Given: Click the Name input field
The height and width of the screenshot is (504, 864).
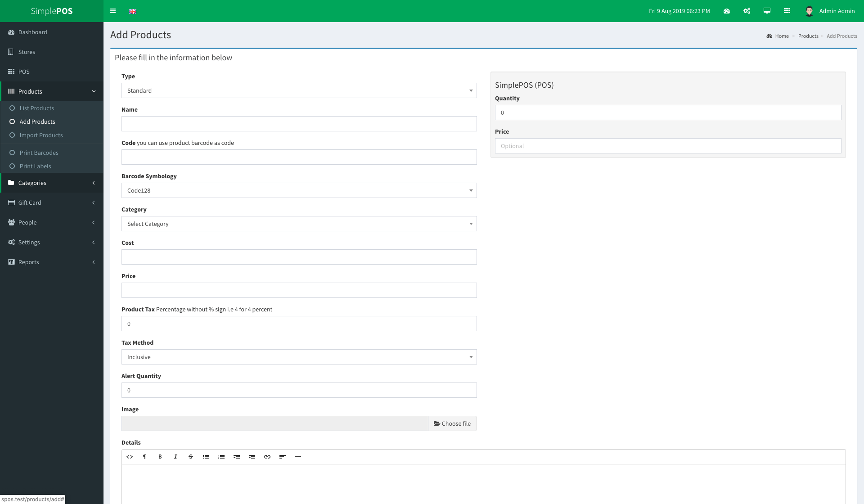Looking at the screenshot, I should [299, 124].
